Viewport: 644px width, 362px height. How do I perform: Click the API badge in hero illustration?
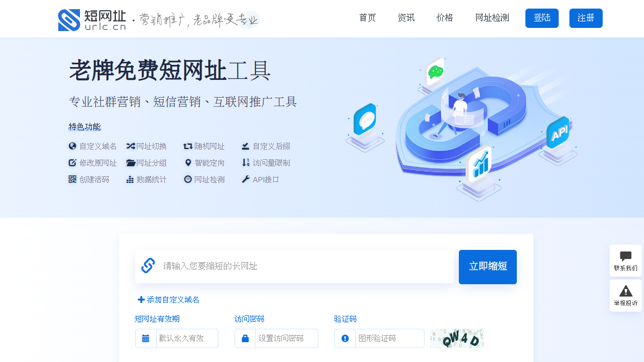(x=558, y=132)
